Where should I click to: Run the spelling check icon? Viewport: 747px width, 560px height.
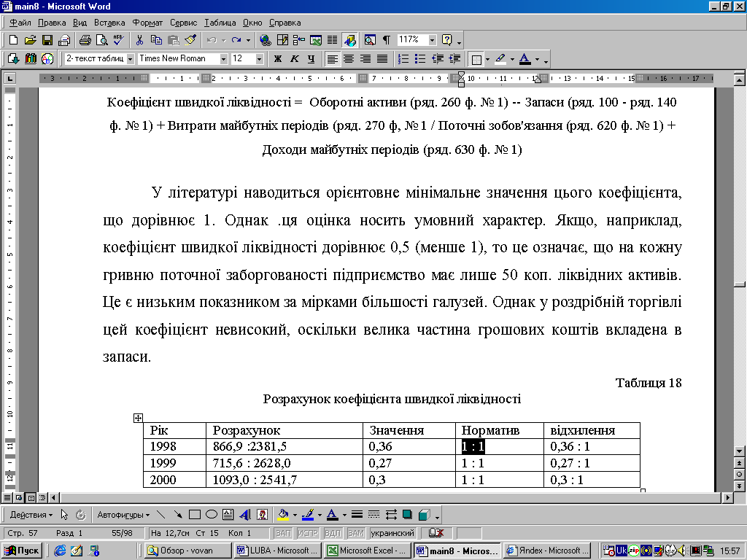119,40
